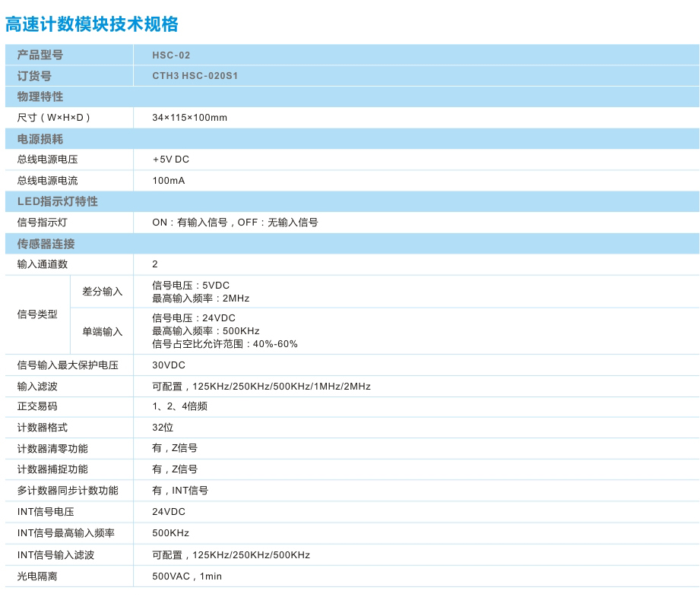The image size is (700, 600).
Task: Select the 差分输入 sub-row label
Action: [x=102, y=292]
